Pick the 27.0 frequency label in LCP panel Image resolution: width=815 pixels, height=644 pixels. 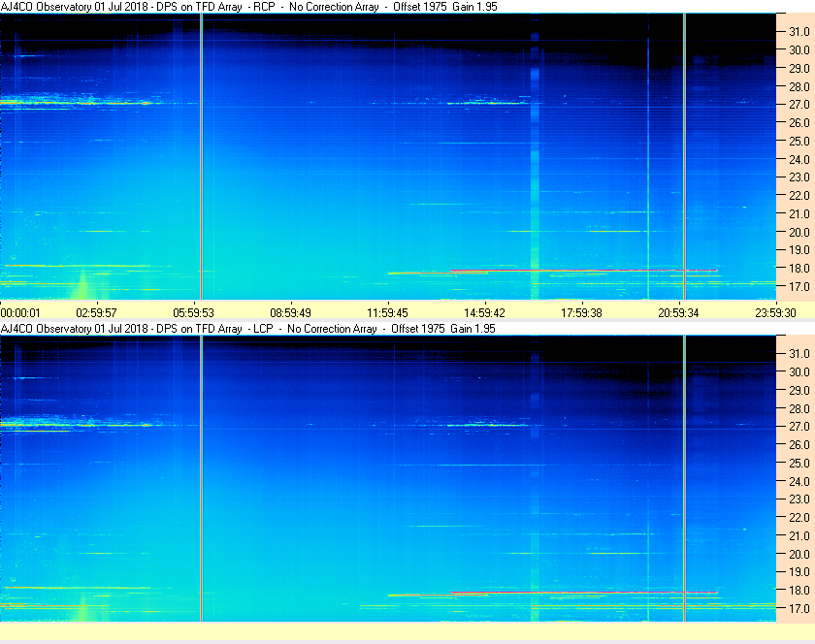coord(799,426)
